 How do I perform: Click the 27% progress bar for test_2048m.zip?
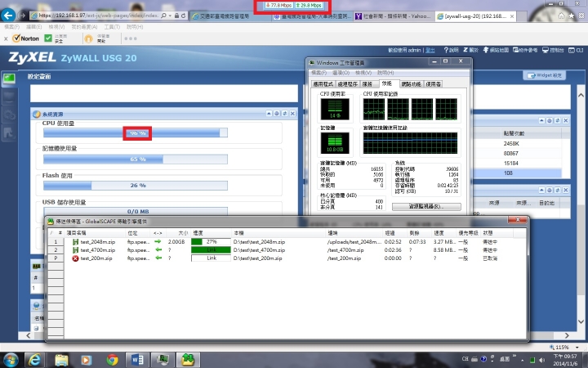point(212,242)
